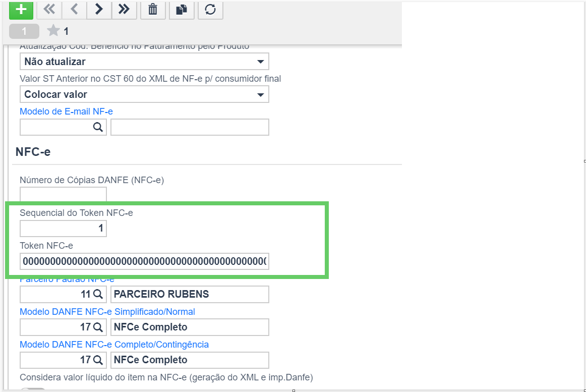This screenshot has width=586, height=392.
Task: Duplicate the record with copy icon
Action: [x=182, y=10]
